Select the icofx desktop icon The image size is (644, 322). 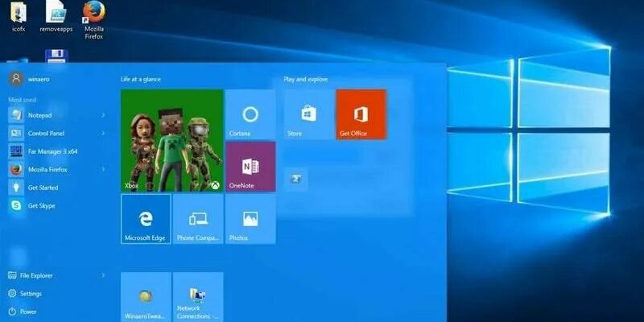pos(19,17)
